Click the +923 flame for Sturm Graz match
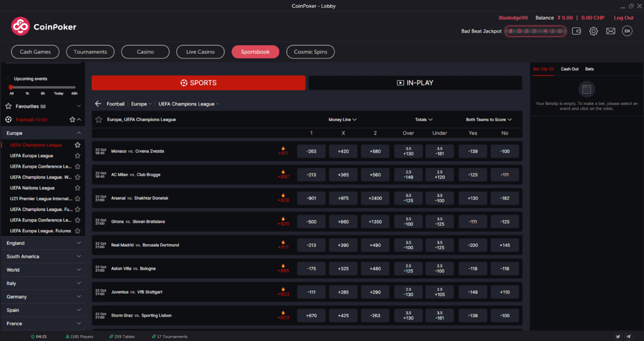The width and height of the screenshot is (644, 341). (x=283, y=315)
